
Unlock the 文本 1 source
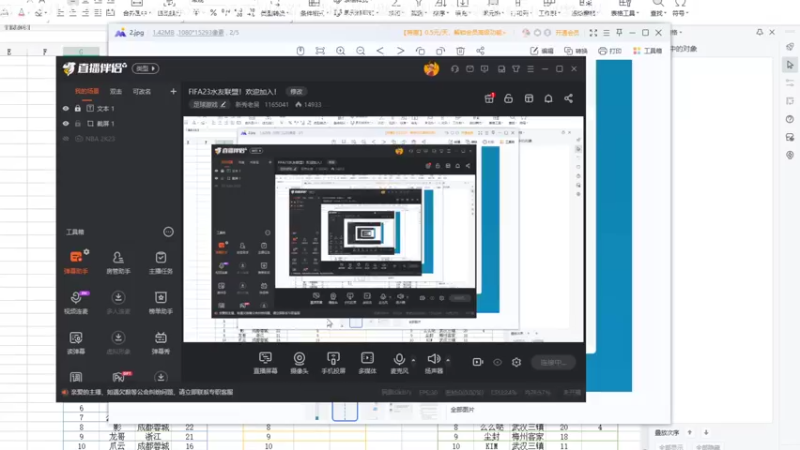click(78, 109)
